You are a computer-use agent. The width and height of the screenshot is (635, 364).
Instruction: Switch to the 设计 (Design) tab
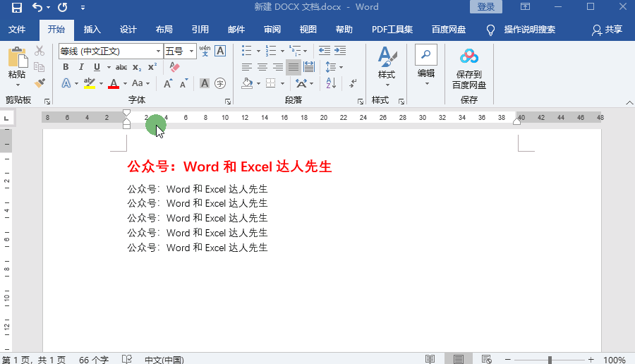click(x=128, y=30)
